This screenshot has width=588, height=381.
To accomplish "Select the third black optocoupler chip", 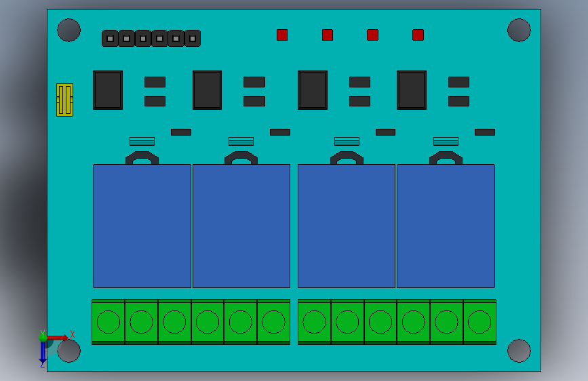I will (x=313, y=90).
